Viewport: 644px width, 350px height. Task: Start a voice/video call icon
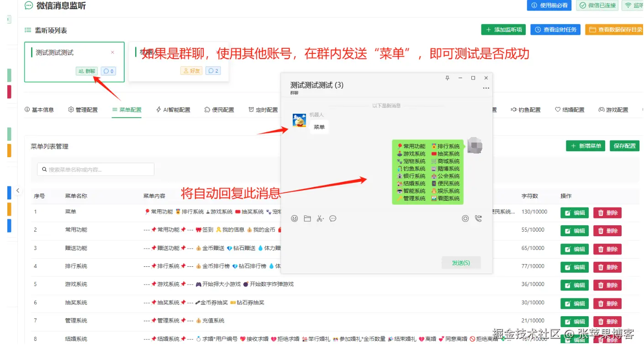478,219
